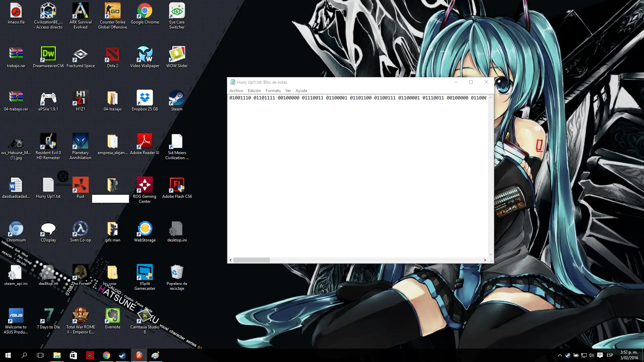644x362 pixels.
Task: Select the WebStorage desktop icon
Action: [145, 232]
